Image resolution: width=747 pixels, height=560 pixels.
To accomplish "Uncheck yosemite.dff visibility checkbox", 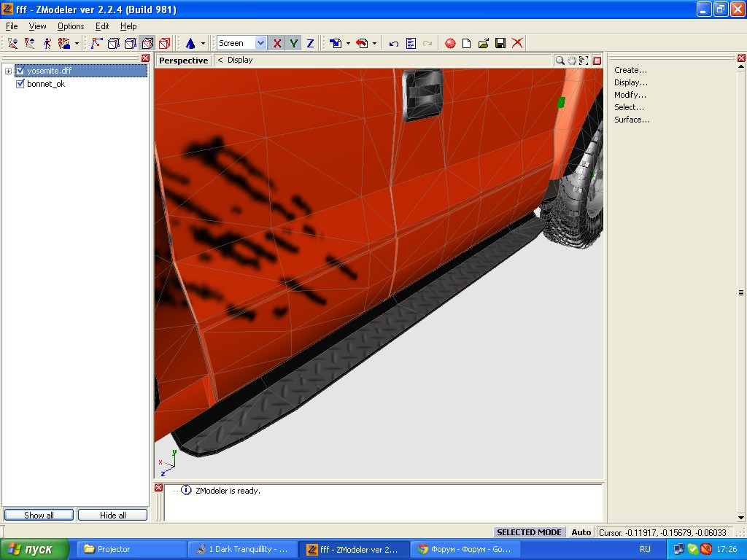I will 20,71.
